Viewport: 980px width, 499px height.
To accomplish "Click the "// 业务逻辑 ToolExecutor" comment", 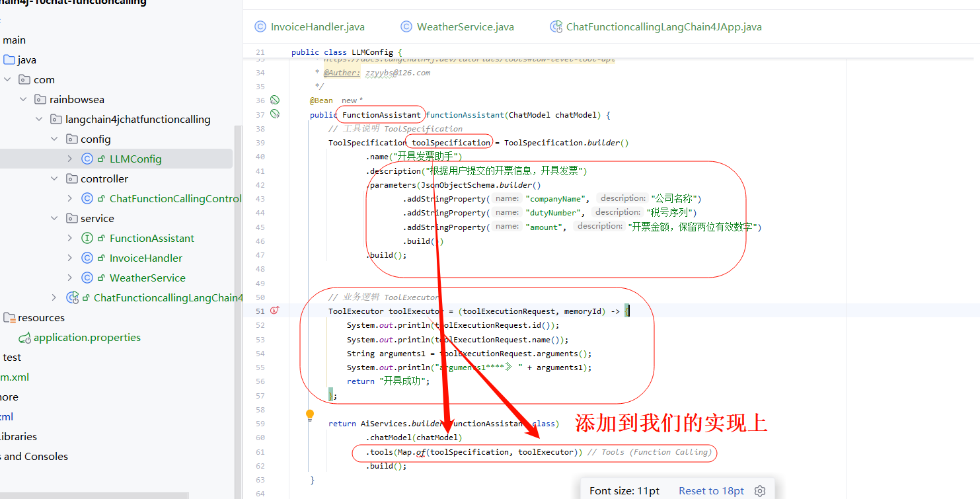I will (x=383, y=297).
